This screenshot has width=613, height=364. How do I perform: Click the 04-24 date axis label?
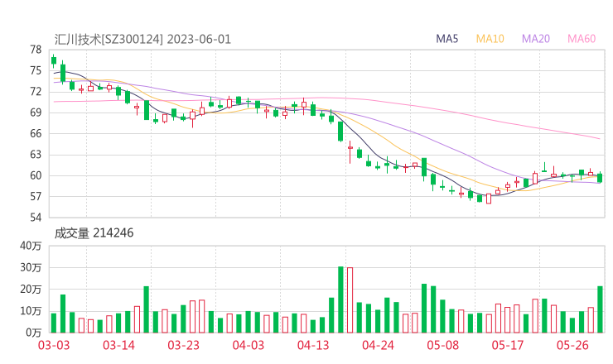(378, 345)
